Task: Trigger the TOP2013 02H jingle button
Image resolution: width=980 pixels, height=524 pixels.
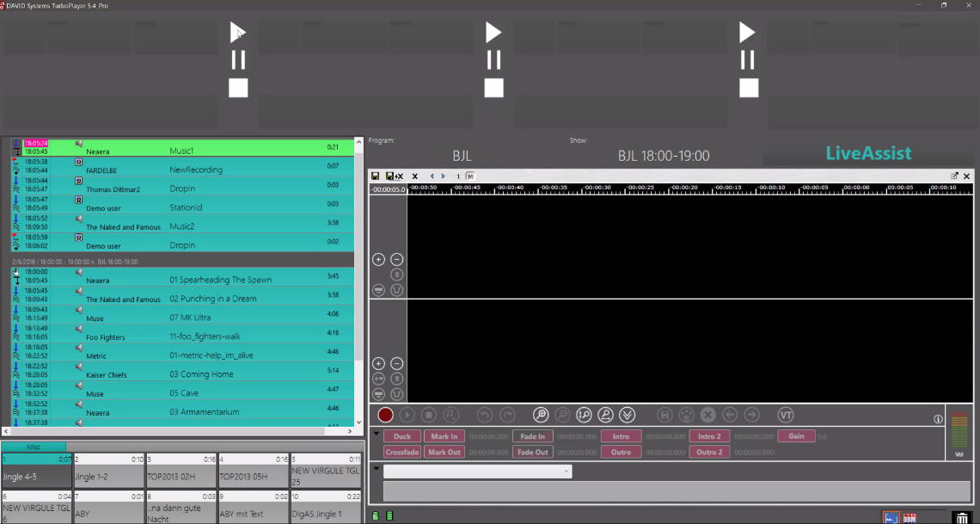Action: 181,476
